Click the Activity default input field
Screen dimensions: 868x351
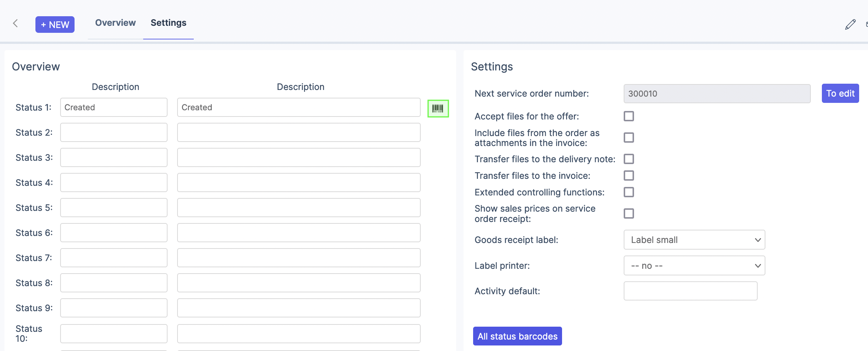point(690,291)
